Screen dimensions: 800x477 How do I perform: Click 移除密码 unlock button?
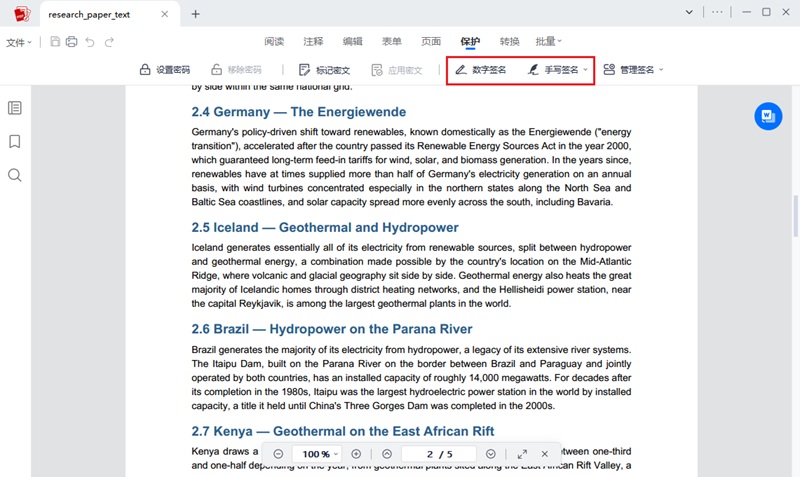point(236,70)
